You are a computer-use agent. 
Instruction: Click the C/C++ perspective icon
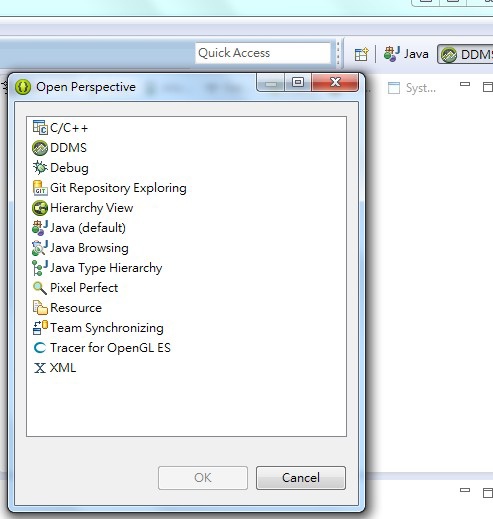(40, 128)
